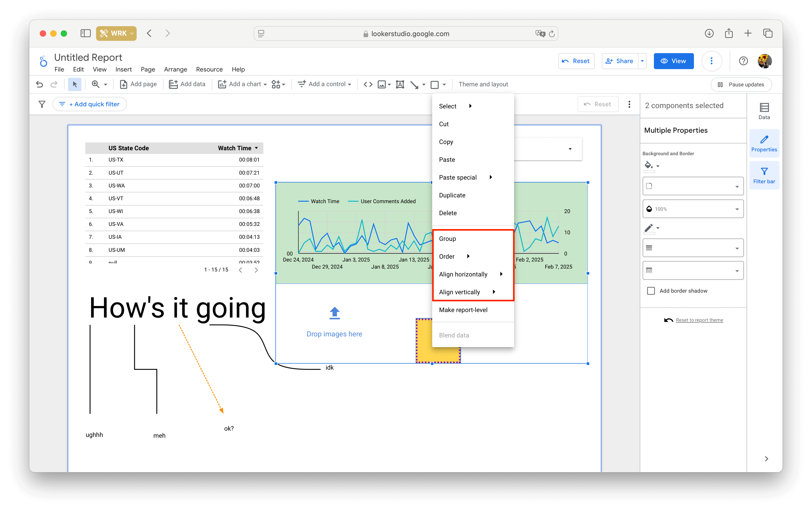
Task: Select the cursor/select arrow tool
Action: pyautogui.click(x=74, y=84)
